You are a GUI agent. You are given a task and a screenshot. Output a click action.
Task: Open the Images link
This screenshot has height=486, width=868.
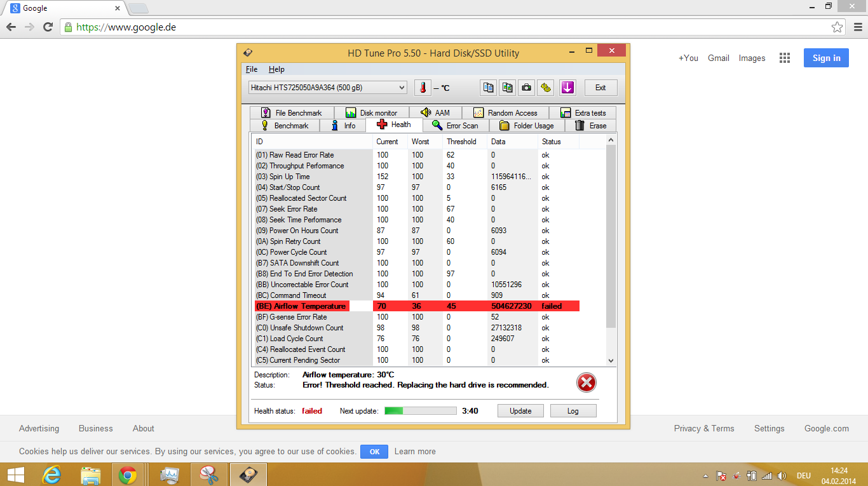click(752, 58)
